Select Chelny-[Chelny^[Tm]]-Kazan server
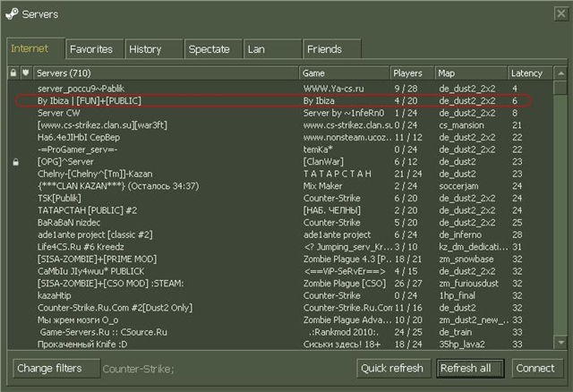 click(x=279, y=174)
